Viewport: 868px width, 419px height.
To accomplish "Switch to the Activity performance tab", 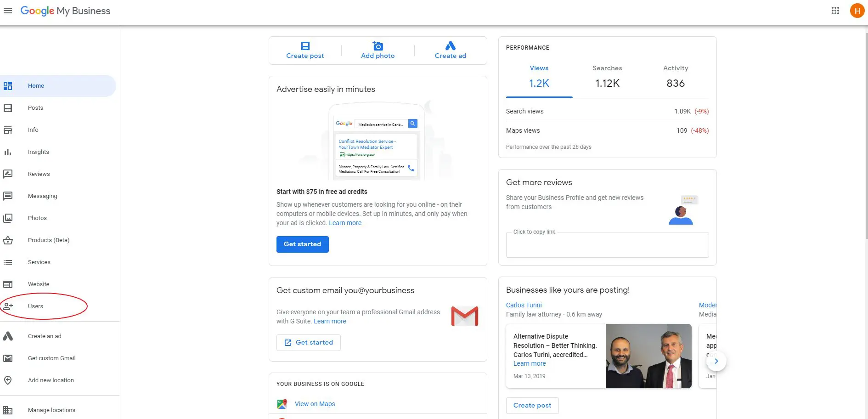I will [676, 76].
